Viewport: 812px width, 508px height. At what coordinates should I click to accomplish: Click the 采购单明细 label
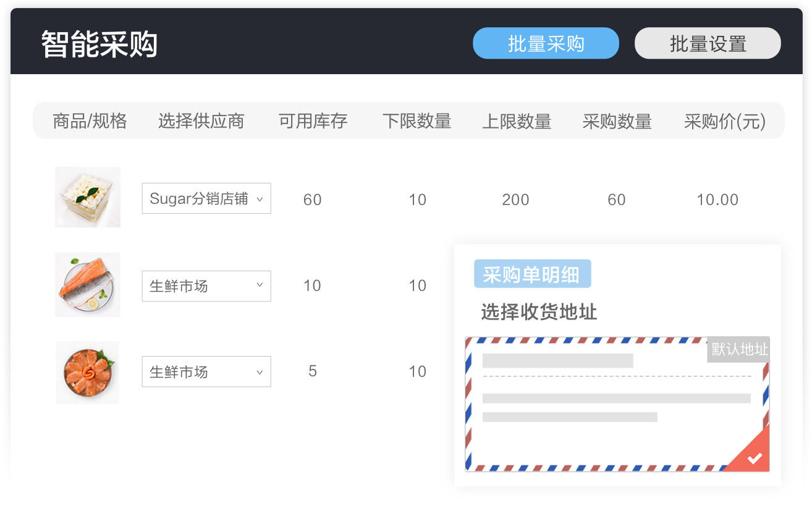533,274
